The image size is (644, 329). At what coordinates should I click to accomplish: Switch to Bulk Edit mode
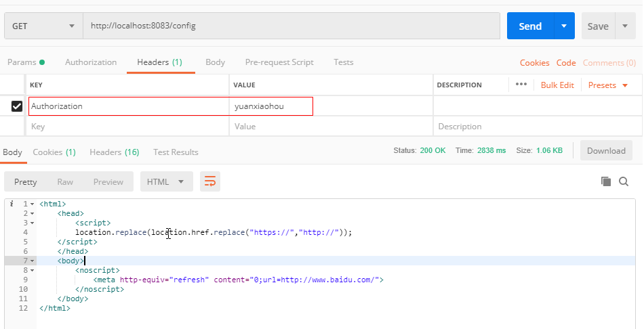click(557, 85)
